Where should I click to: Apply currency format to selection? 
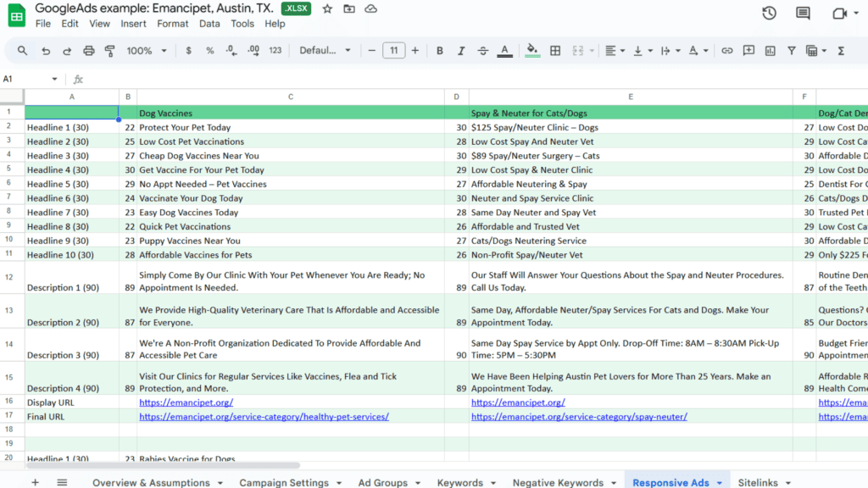pos(187,50)
